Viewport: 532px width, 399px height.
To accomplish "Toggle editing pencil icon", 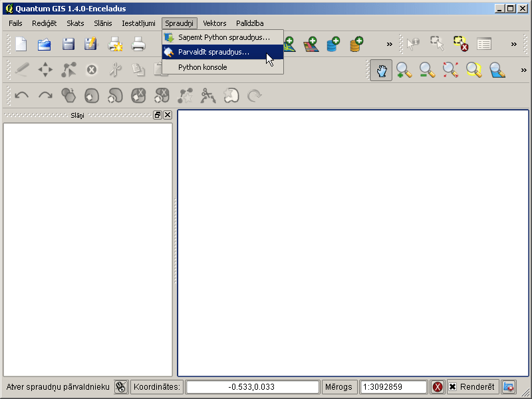I will click(22, 70).
